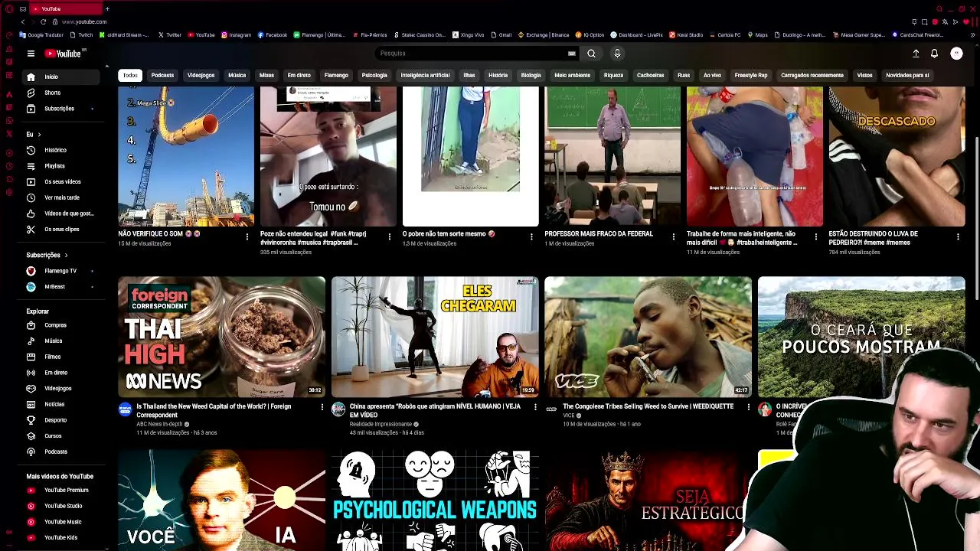
Task: Open the notifications bell
Action: (934, 54)
